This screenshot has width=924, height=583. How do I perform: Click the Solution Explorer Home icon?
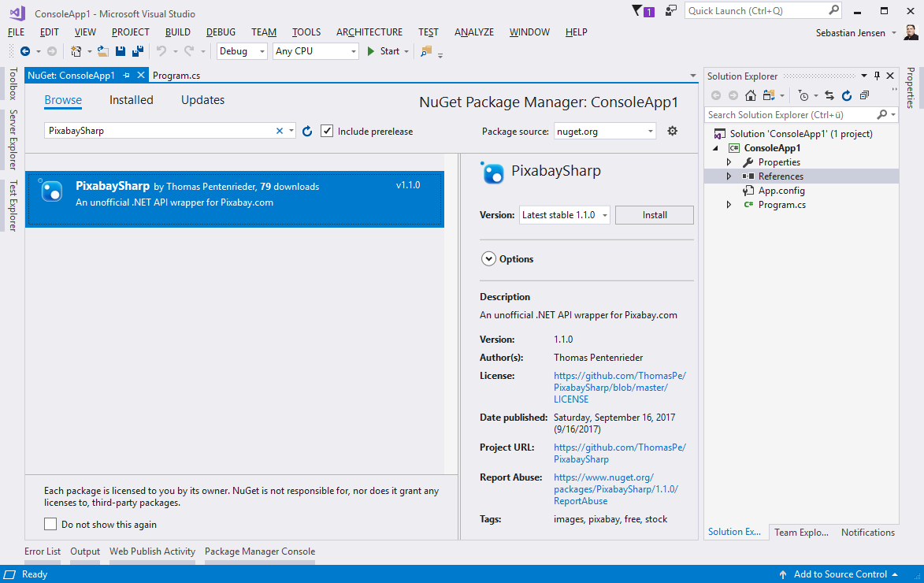point(751,95)
